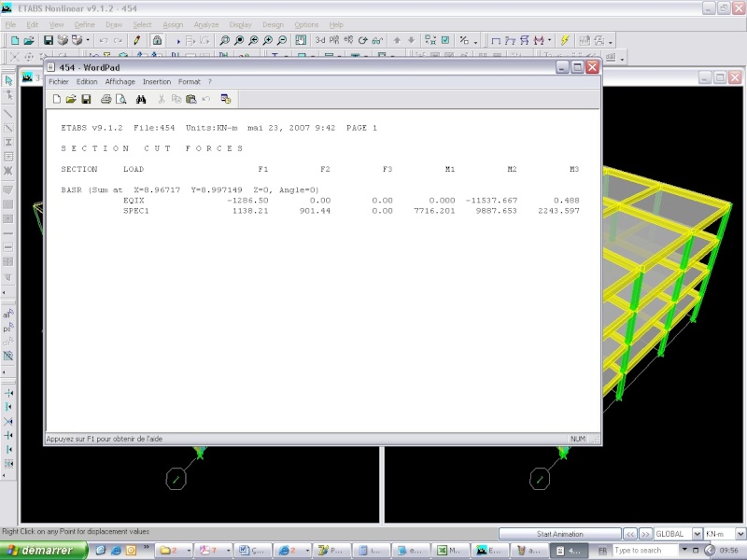Click the ETABS set building view options checkbox icon
The image size is (747, 560).
tap(445, 40)
